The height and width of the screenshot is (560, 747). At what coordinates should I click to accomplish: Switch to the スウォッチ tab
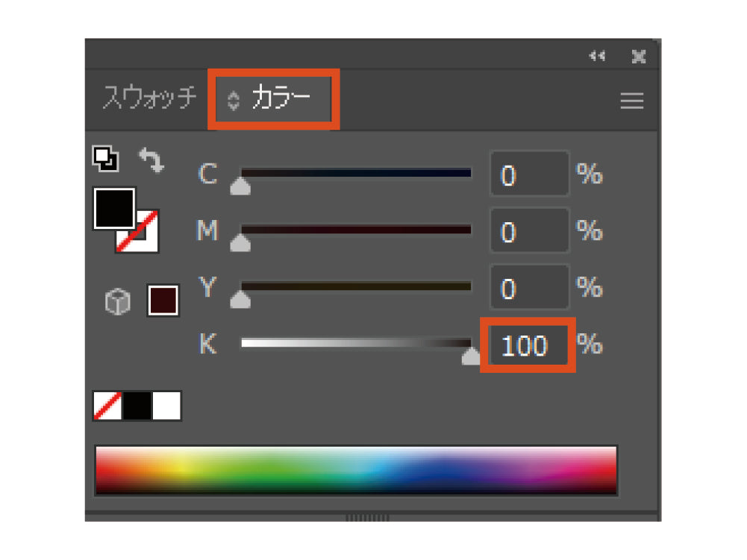click(x=149, y=98)
